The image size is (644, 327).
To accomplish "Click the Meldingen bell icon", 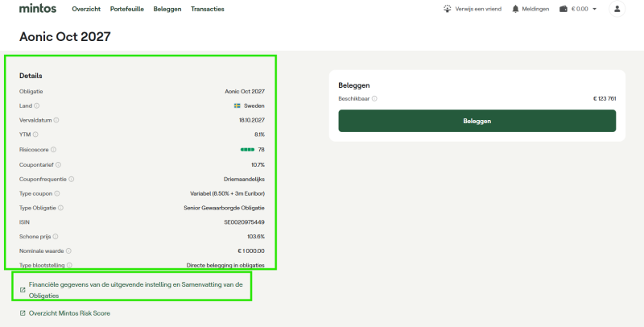I will pyautogui.click(x=515, y=9).
